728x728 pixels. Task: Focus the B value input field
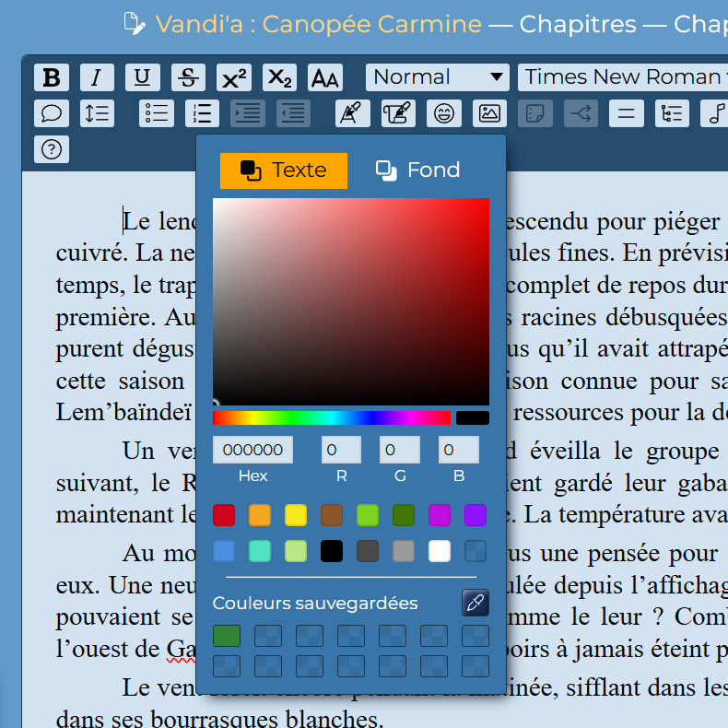pos(459,450)
